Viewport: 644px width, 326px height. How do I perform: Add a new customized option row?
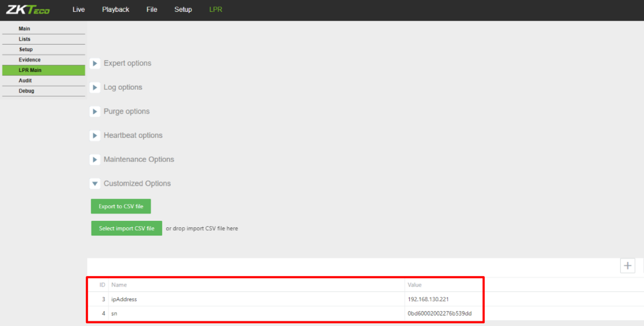tap(627, 266)
